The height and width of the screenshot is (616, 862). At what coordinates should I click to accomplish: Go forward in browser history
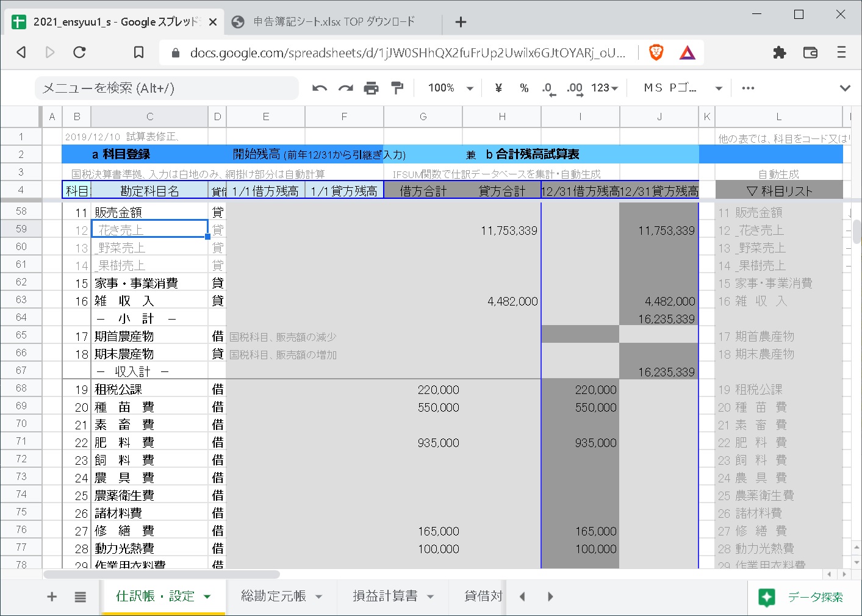50,52
